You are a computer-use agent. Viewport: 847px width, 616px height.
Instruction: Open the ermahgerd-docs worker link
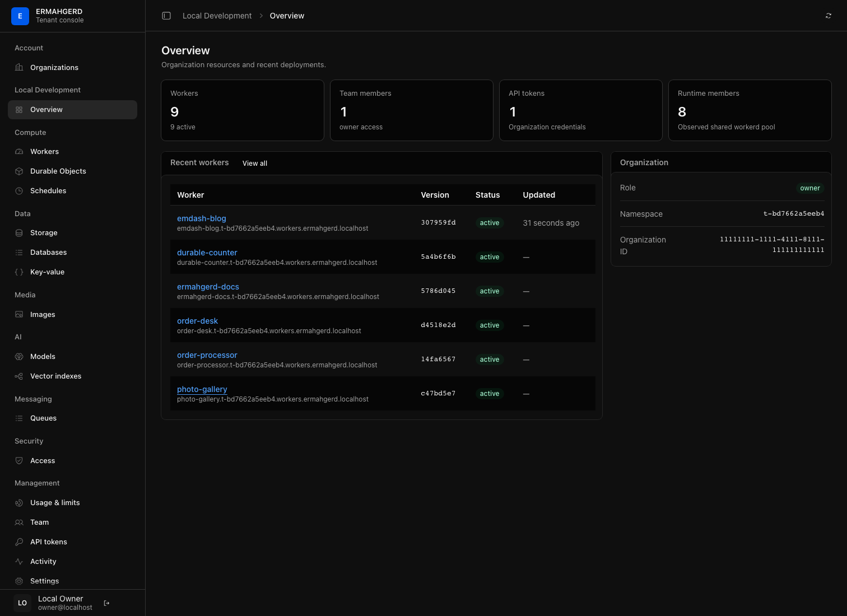[x=208, y=287]
